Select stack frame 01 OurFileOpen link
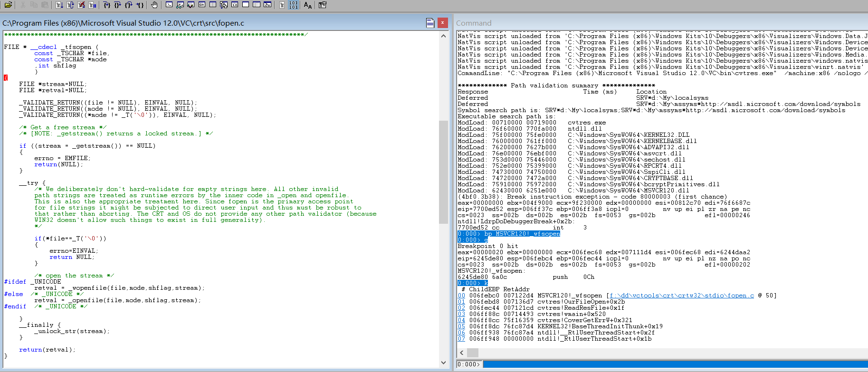 (x=461, y=302)
